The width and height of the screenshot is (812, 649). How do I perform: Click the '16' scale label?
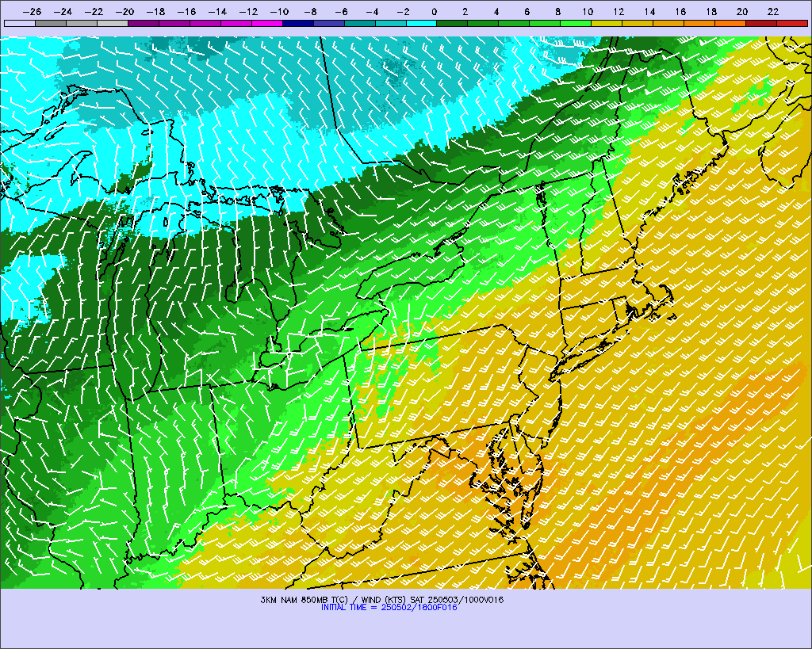click(680, 11)
